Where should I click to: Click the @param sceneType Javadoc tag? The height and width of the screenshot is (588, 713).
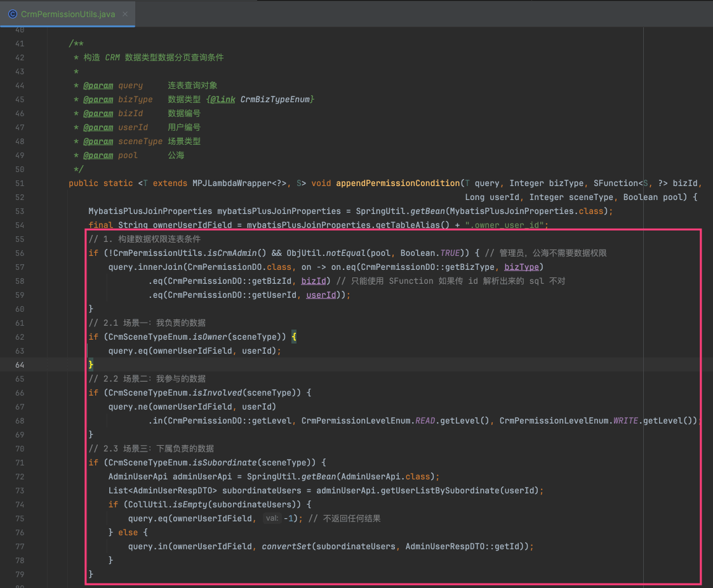click(98, 141)
